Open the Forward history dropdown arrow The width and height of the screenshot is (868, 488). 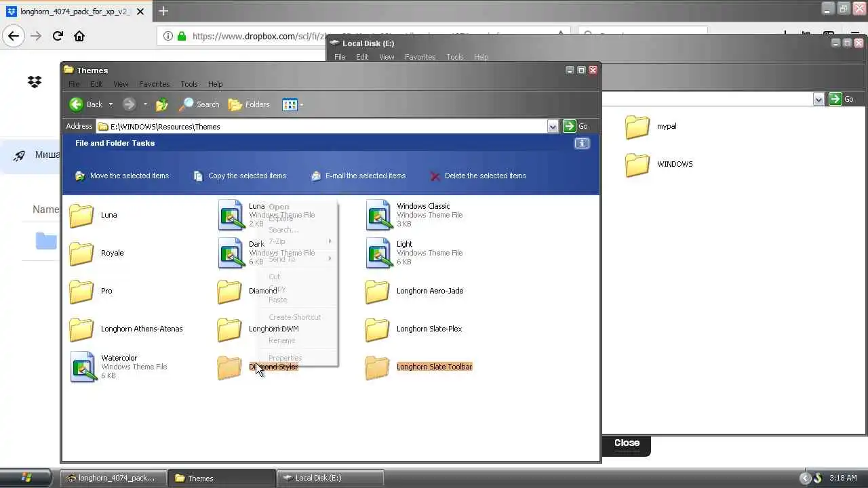(145, 104)
